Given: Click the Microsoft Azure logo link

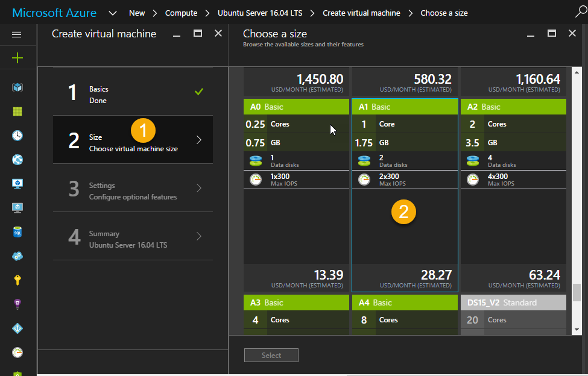Looking at the screenshot, I should coord(54,13).
